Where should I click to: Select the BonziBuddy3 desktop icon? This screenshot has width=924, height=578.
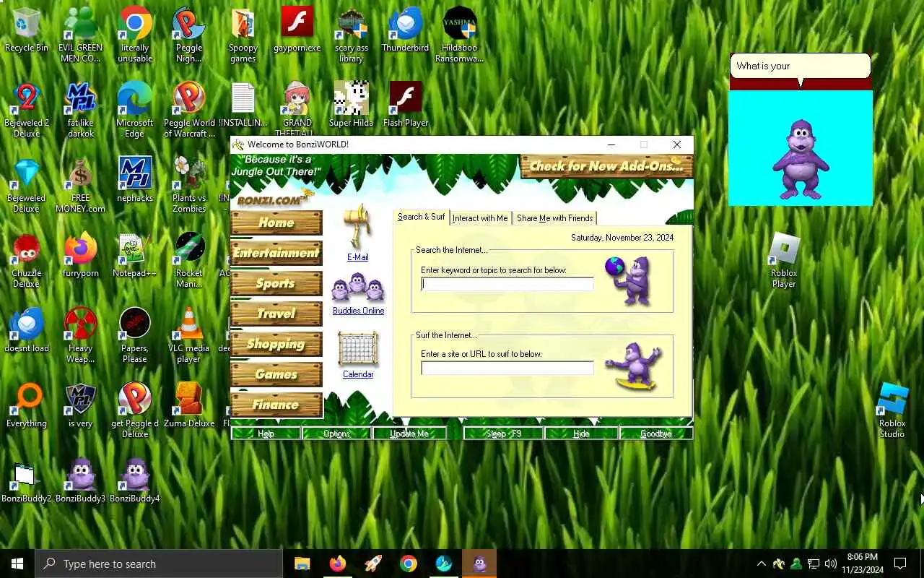[x=81, y=480]
